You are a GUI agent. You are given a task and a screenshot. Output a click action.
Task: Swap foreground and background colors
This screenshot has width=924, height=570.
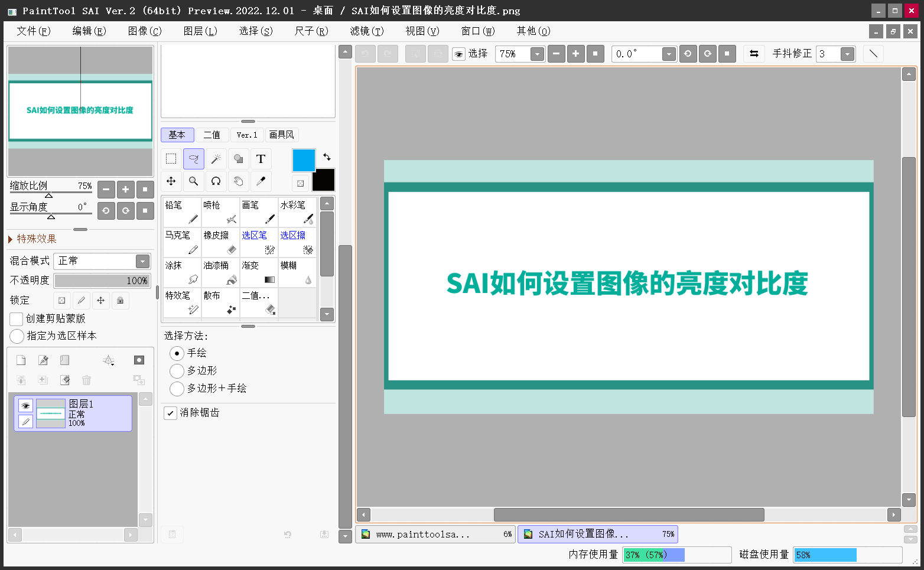[327, 157]
